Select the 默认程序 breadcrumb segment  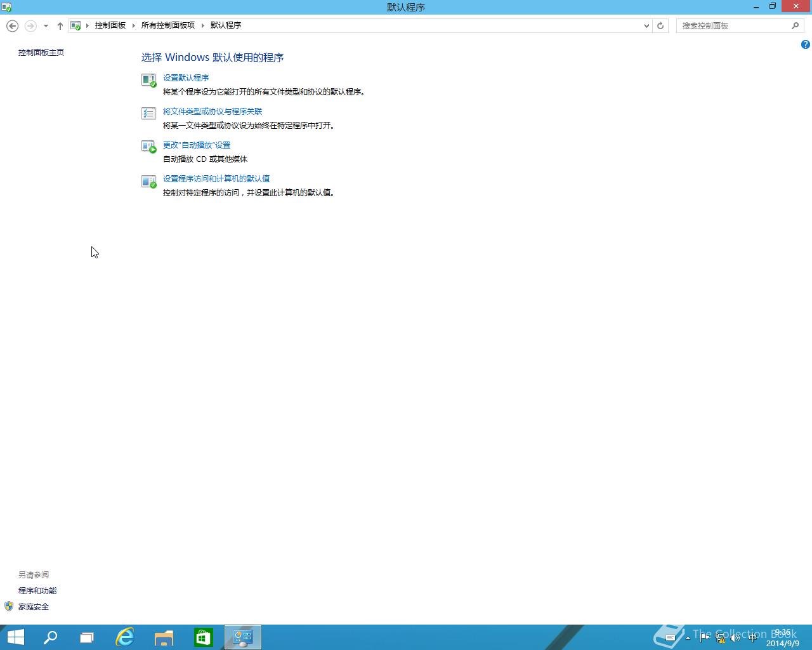[226, 25]
